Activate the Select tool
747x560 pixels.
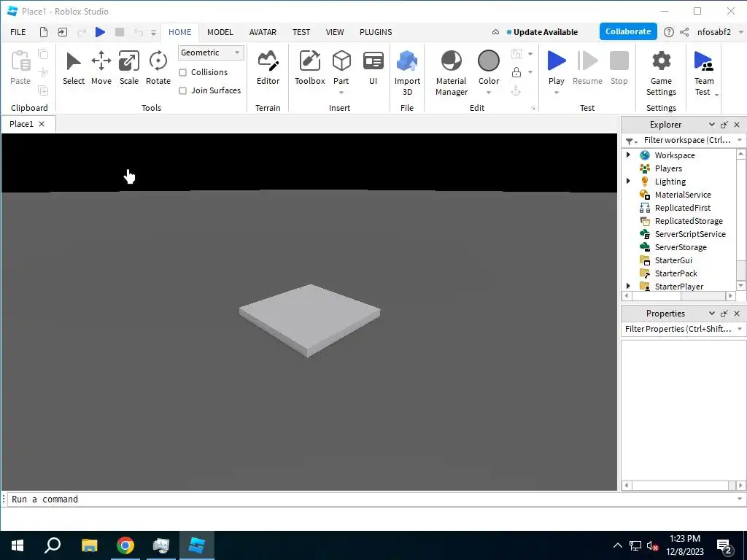(74, 69)
